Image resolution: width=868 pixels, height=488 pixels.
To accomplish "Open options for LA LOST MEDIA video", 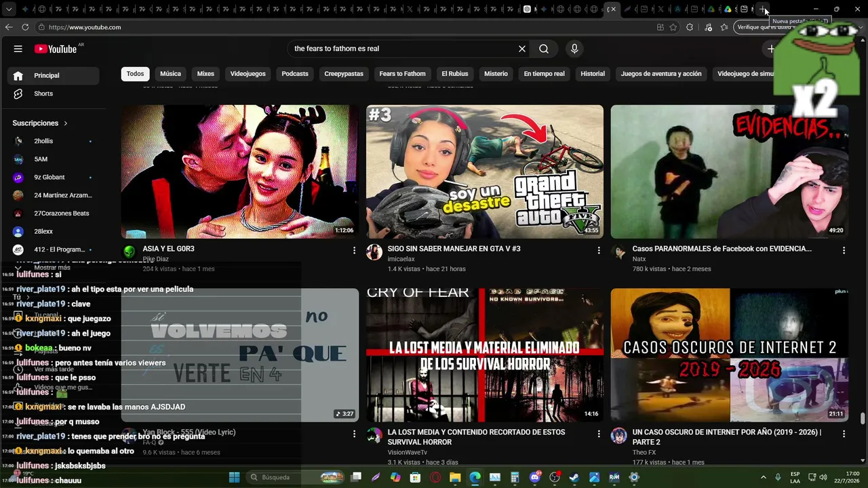I will [x=599, y=434].
